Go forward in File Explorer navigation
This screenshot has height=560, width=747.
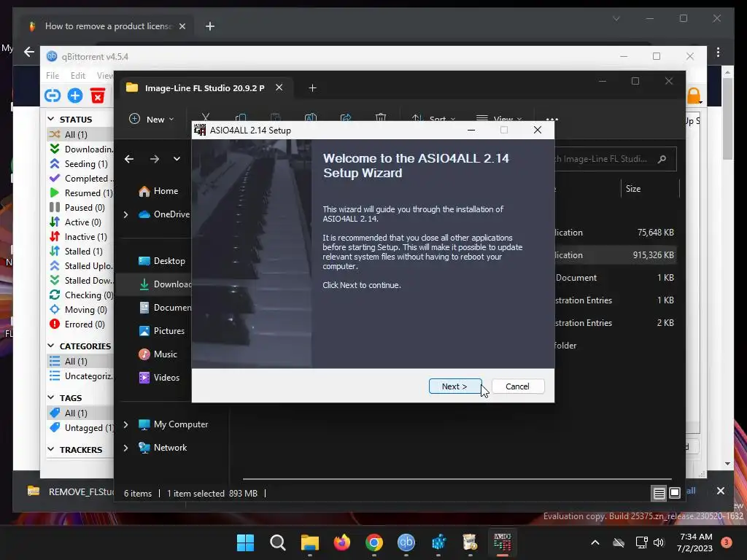155,159
